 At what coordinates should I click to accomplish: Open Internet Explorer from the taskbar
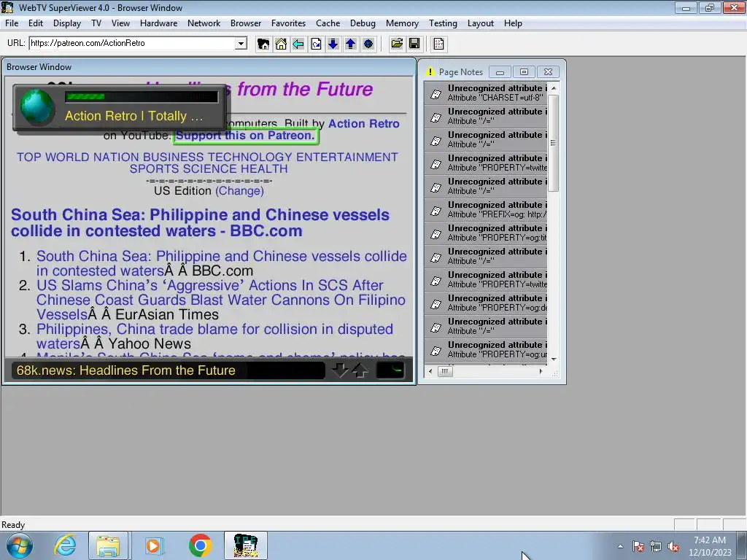pos(65,545)
